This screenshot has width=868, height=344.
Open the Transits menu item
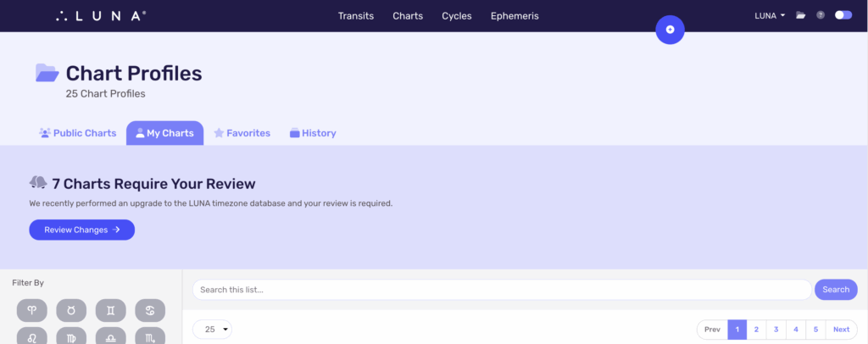(355, 16)
